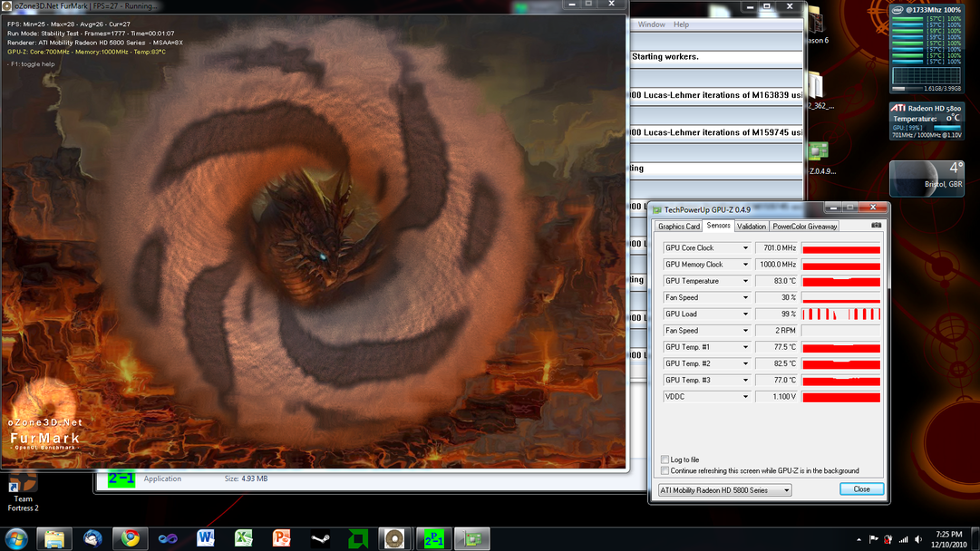Click the GPU Temperature 83.0 °C value

(x=777, y=281)
